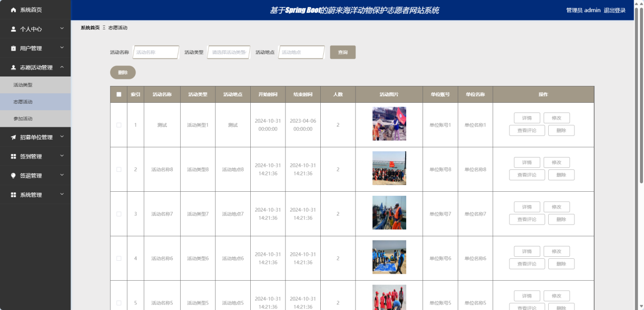Image resolution: width=644 pixels, height=310 pixels.
Task: Click 删除 for the 活动名称8 row
Action: (561, 175)
